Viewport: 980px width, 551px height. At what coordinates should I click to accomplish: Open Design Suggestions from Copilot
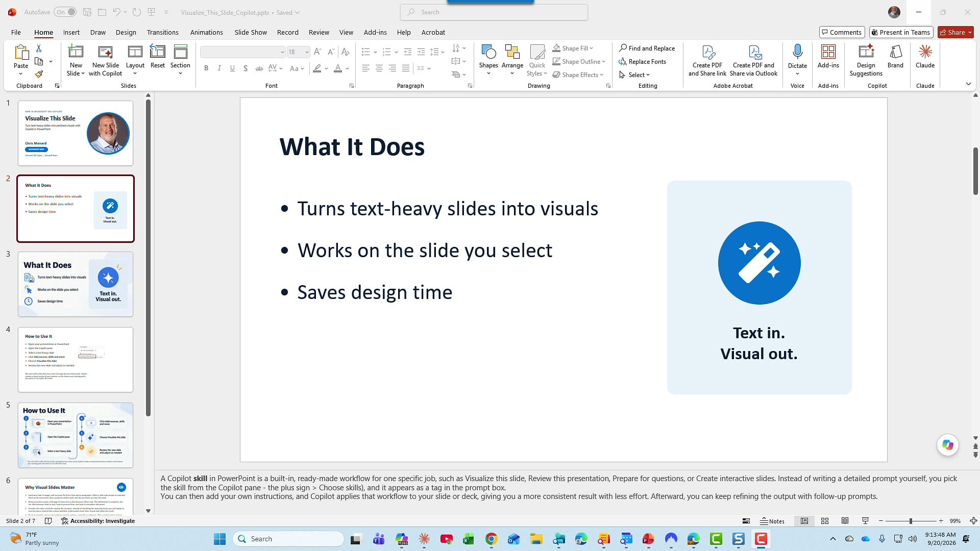point(866,60)
